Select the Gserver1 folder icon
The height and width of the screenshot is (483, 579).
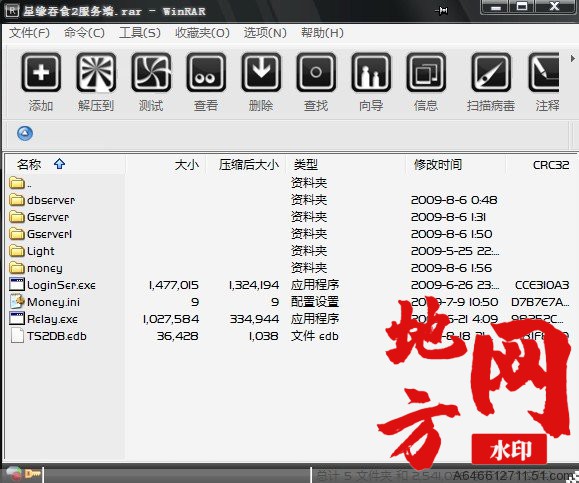(17, 234)
